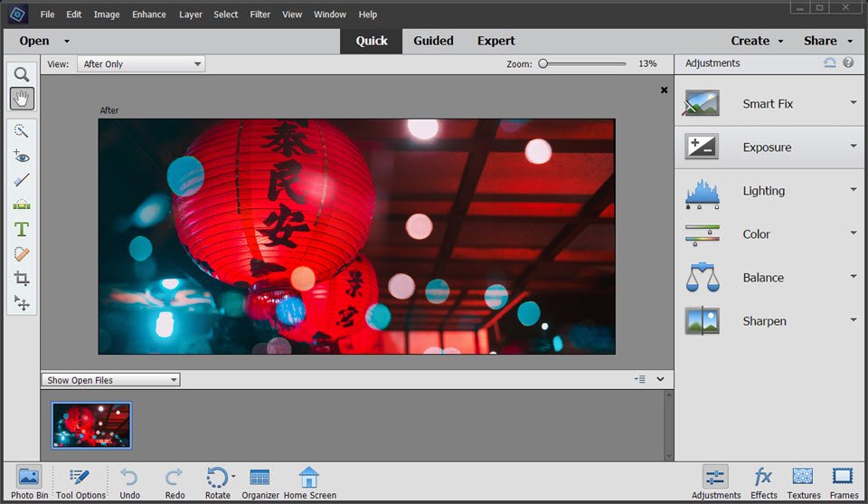Toggle the Photo Bin
This screenshot has width=868, height=504.
[x=29, y=482]
